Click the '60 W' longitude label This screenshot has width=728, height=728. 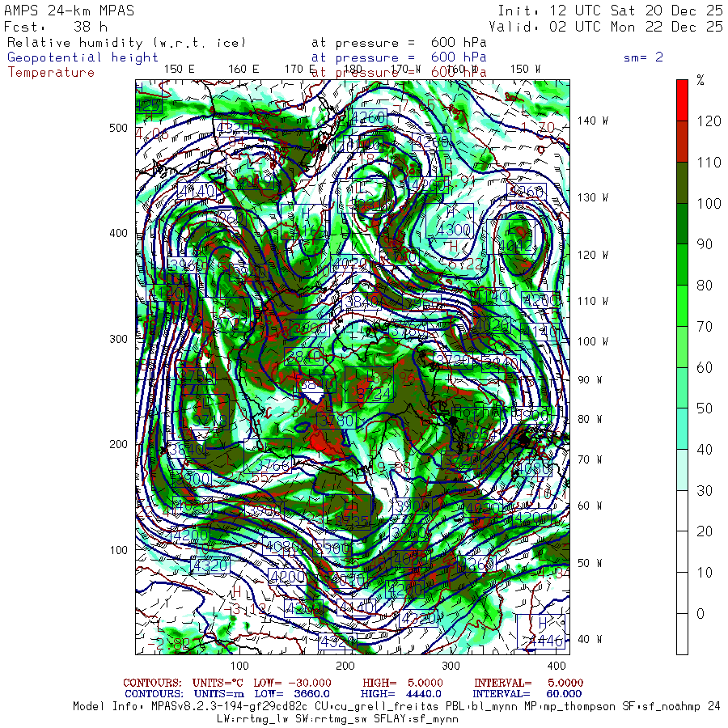click(590, 506)
